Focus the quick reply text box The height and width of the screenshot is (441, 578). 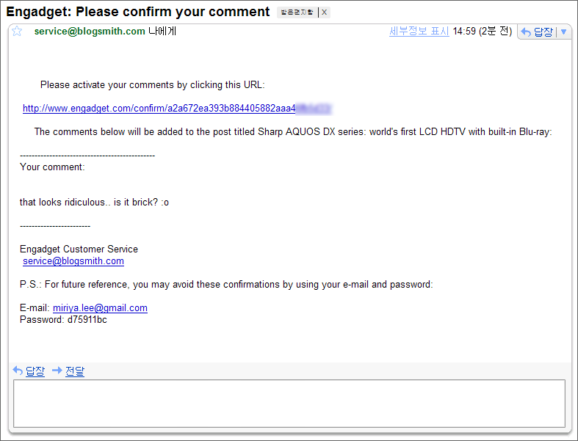click(289, 403)
